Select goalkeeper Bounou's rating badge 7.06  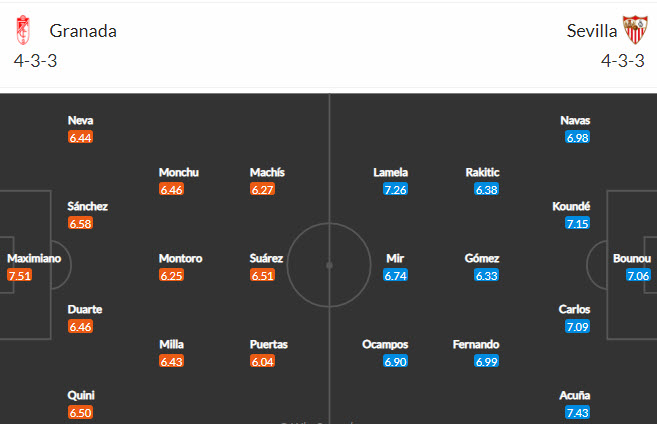(x=638, y=275)
